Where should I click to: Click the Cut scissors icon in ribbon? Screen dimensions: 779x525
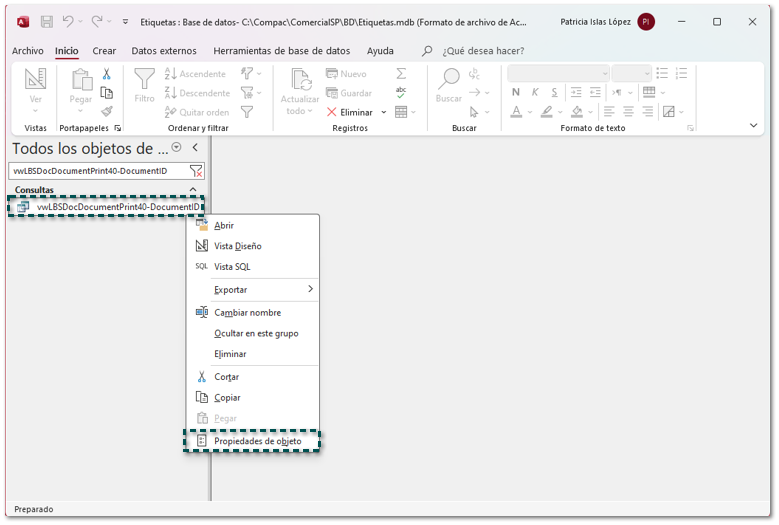click(106, 74)
